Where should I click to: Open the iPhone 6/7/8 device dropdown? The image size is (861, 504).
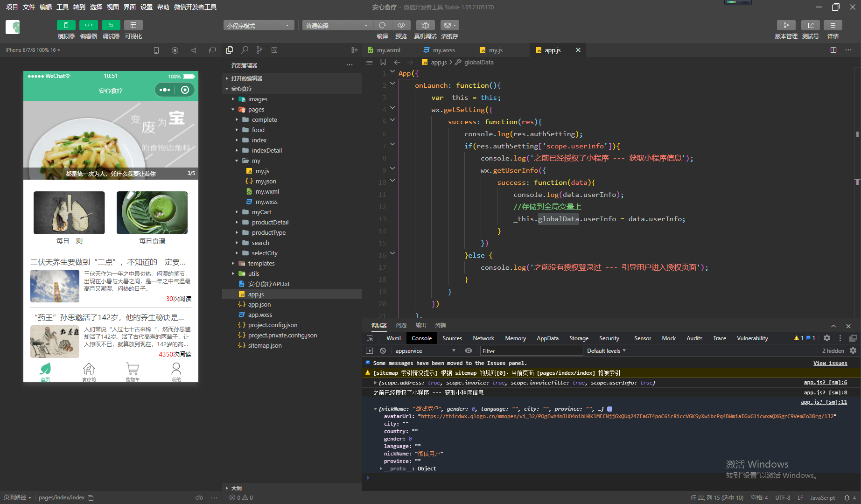[33, 50]
